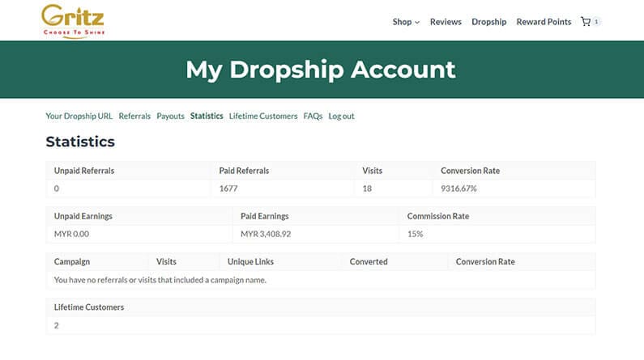The image size is (644, 360).
Task: Switch to the Payouts tab
Action: pyautogui.click(x=170, y=116)
